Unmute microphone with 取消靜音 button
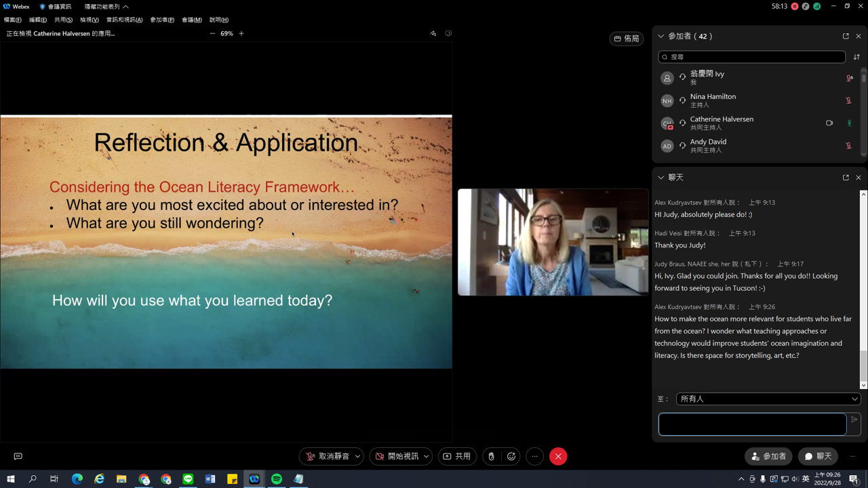 click(x=326, y=456)
